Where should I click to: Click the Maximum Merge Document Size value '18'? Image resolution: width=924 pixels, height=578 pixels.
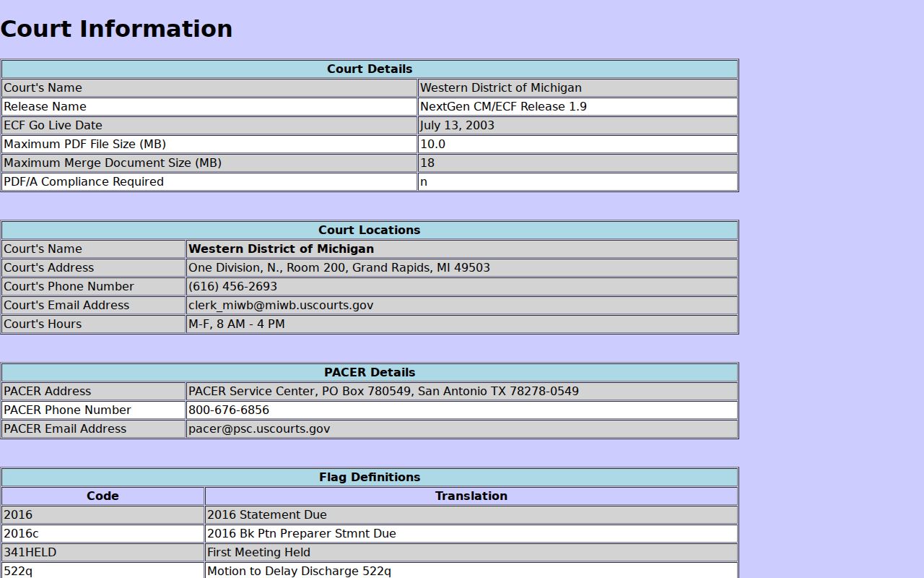pos(427,163)
